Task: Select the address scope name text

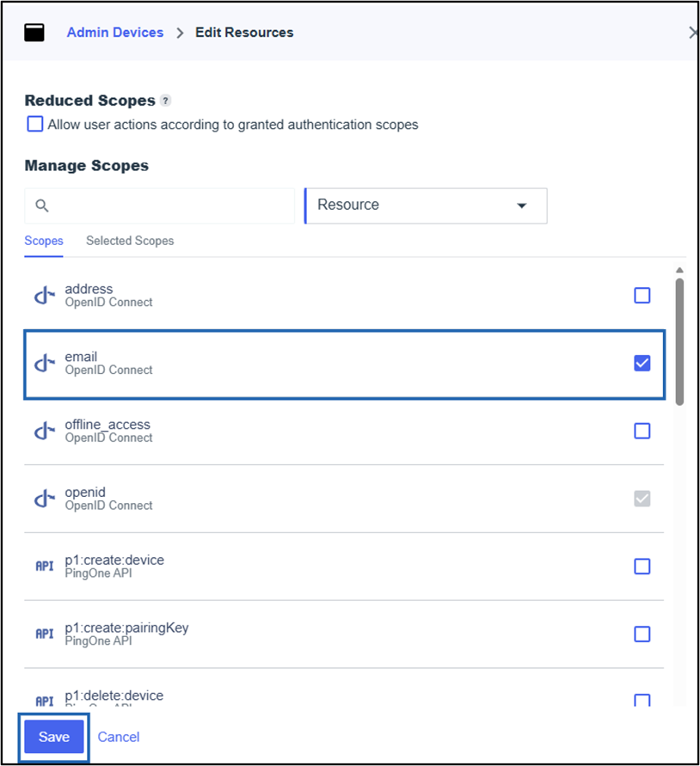Action: click(x=89, y=289)
